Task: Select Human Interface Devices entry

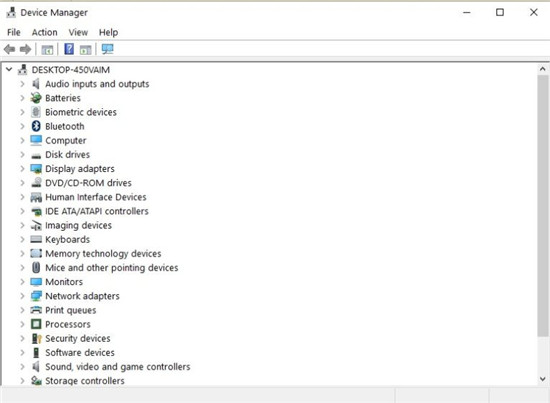Action: (x=95, y=197)
